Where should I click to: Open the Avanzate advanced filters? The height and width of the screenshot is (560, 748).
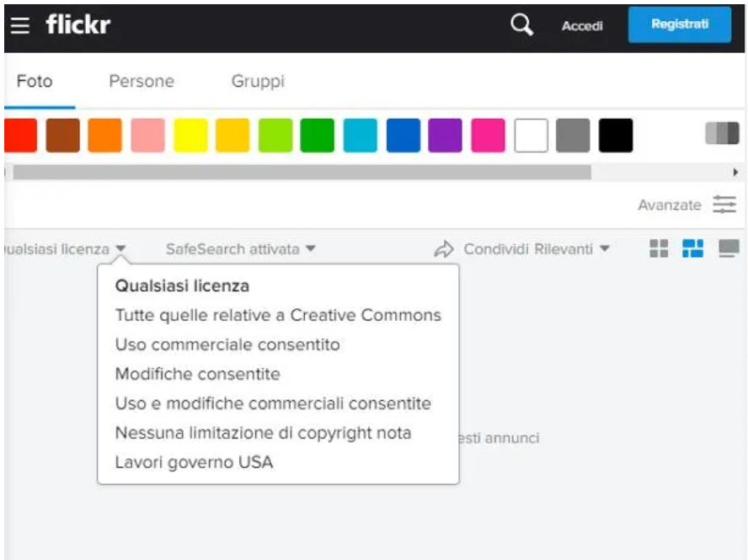670,205
